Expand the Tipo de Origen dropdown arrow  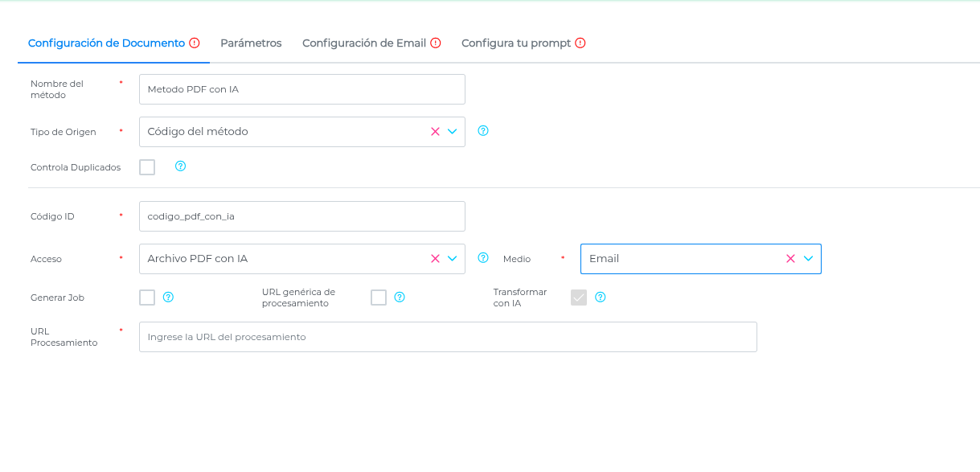[452, 132]
